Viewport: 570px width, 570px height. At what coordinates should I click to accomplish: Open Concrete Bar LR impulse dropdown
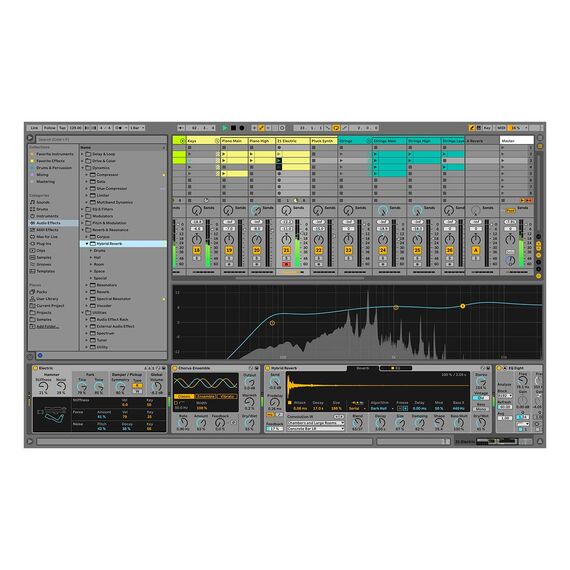[x=316, y=429]
